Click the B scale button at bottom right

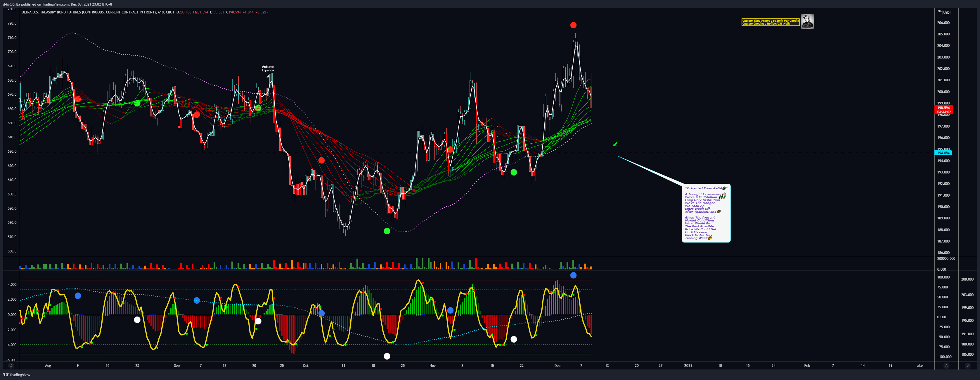tap(967, 366)
